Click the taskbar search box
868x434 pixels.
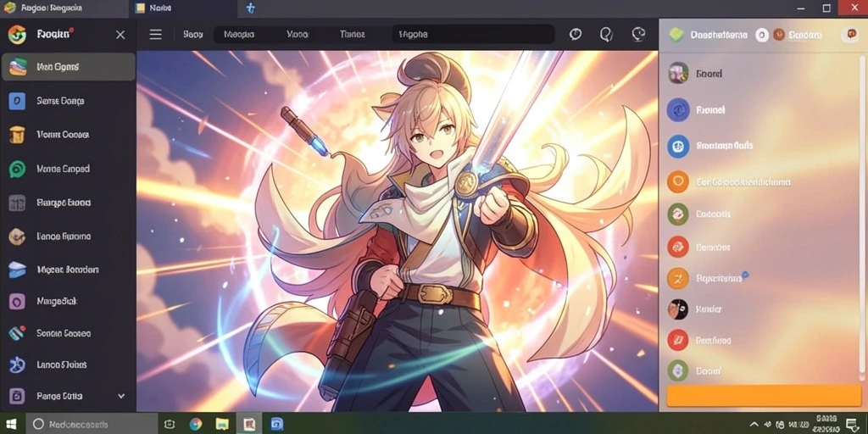(90, 424)
